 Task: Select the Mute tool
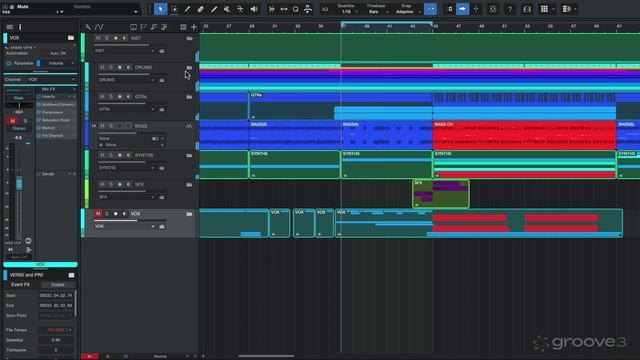pos(227,9)
